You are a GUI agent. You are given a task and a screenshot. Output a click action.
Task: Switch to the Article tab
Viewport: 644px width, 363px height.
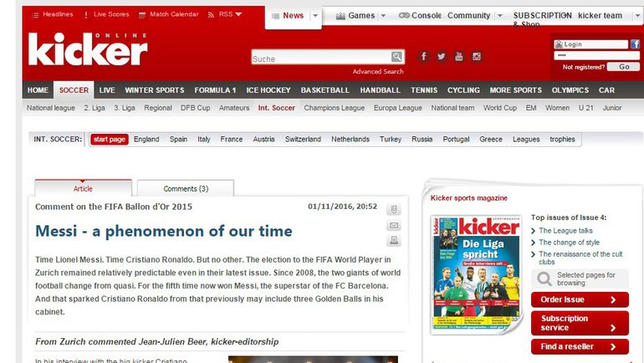83,188
